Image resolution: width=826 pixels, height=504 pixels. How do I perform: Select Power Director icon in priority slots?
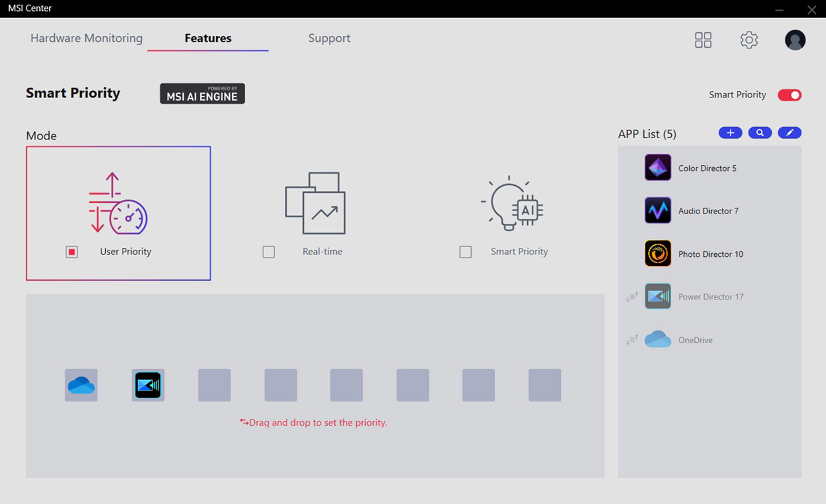click(148, 385)
